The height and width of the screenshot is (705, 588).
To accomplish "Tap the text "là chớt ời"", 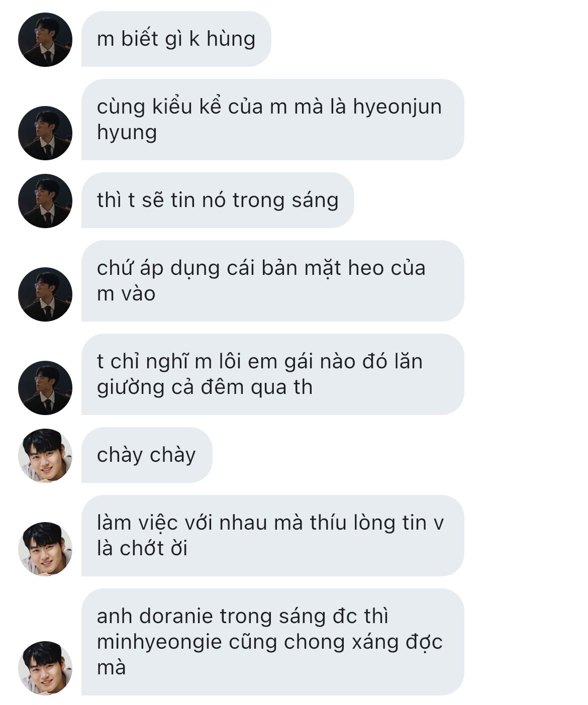I will click(x=142, y=548).
